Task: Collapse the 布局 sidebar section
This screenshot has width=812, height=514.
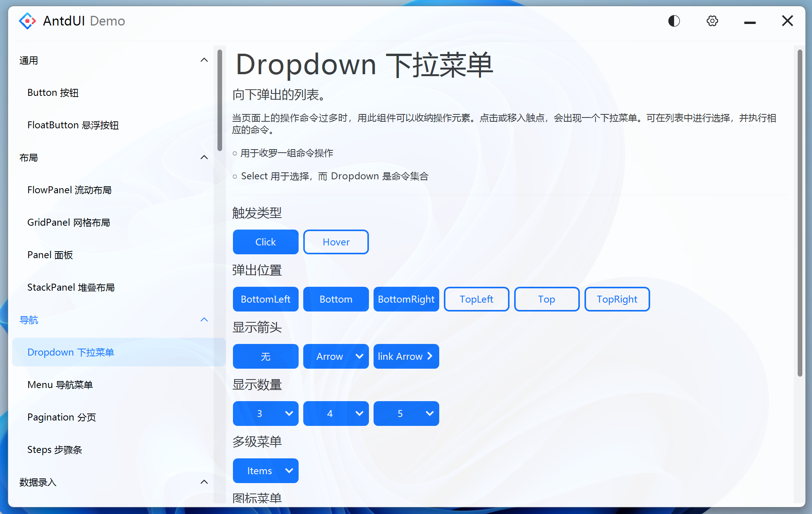Action: point(204,158)
